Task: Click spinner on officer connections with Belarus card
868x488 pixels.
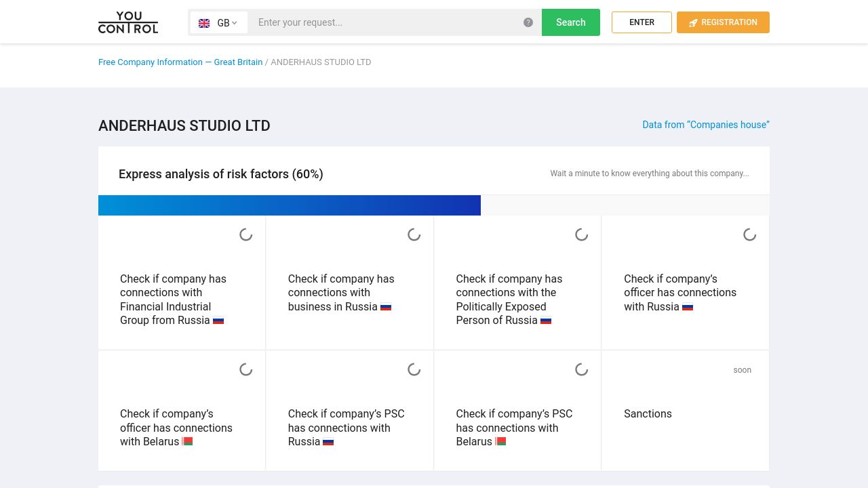Action: pyautogui.click(x=246, y=369)
